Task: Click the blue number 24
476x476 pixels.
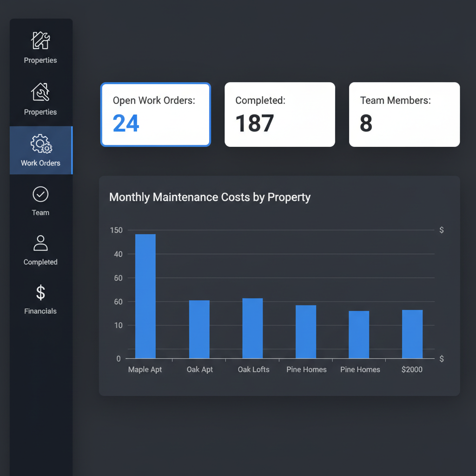Action: pos(126,123)
